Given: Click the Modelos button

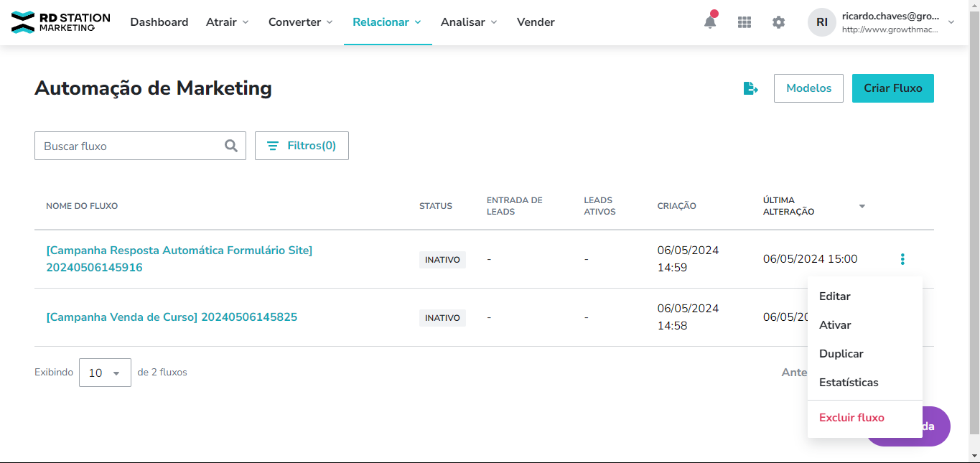Looking at the screenshot, I should click(808, 88).
